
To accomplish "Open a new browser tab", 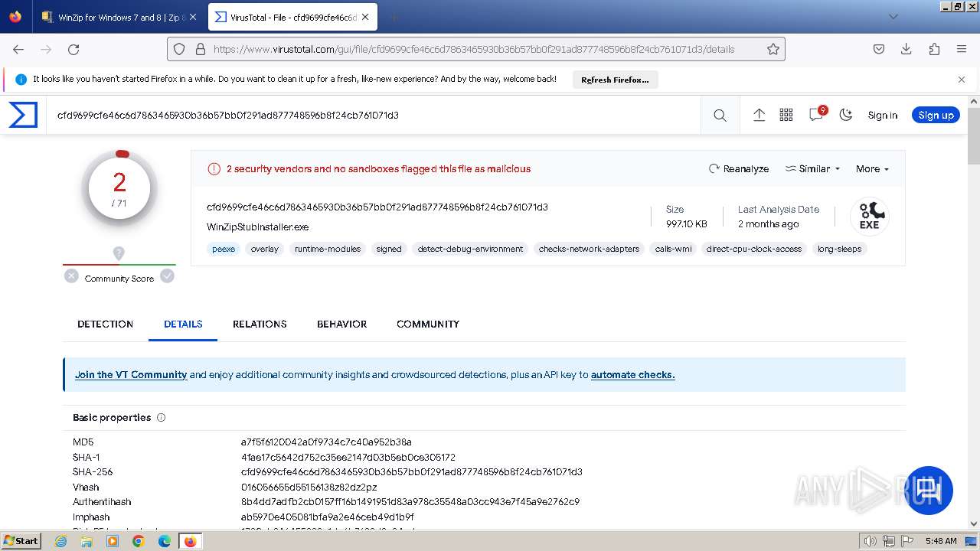I will pos(394,17).
